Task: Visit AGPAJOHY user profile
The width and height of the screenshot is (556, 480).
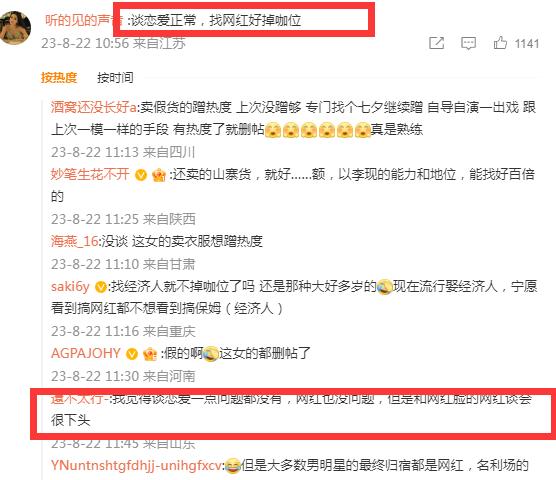Action: [86, 353]
